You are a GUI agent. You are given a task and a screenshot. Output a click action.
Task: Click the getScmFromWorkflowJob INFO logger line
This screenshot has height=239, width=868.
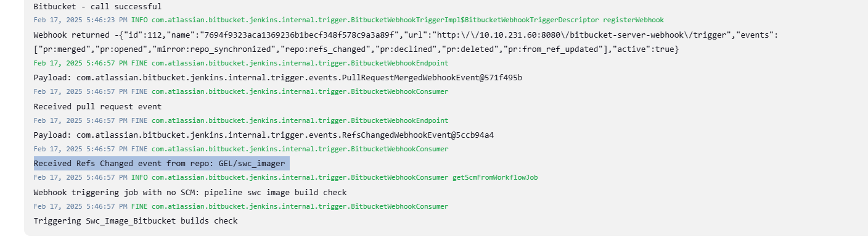click(285, 178)
